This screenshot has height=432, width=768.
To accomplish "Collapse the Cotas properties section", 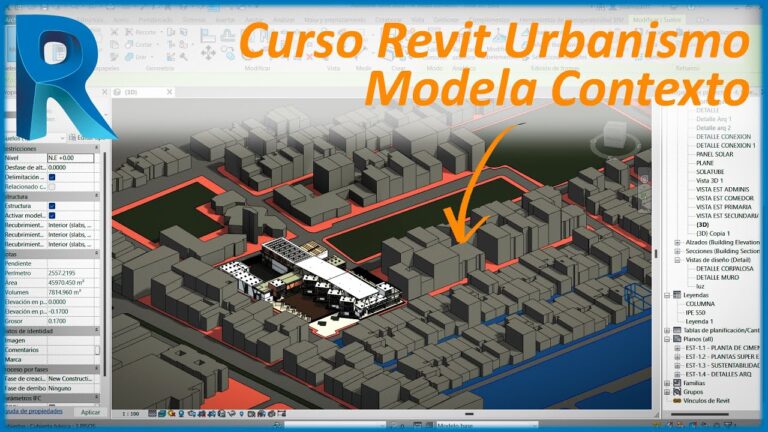I will coord(96,254).
